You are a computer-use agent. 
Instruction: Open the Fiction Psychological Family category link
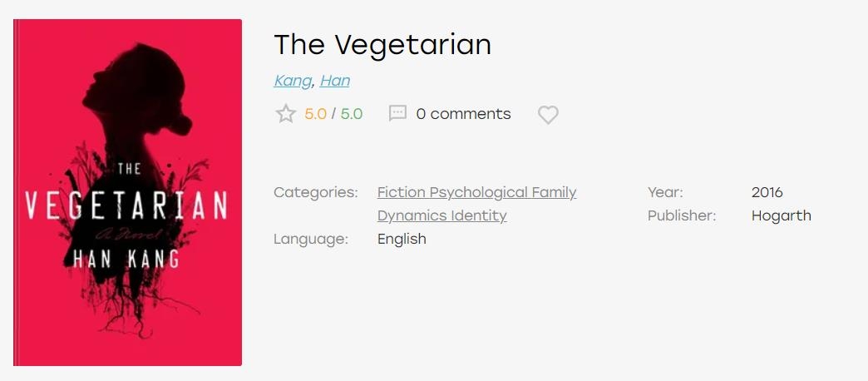pyautogui.click(x=476, y=193)
